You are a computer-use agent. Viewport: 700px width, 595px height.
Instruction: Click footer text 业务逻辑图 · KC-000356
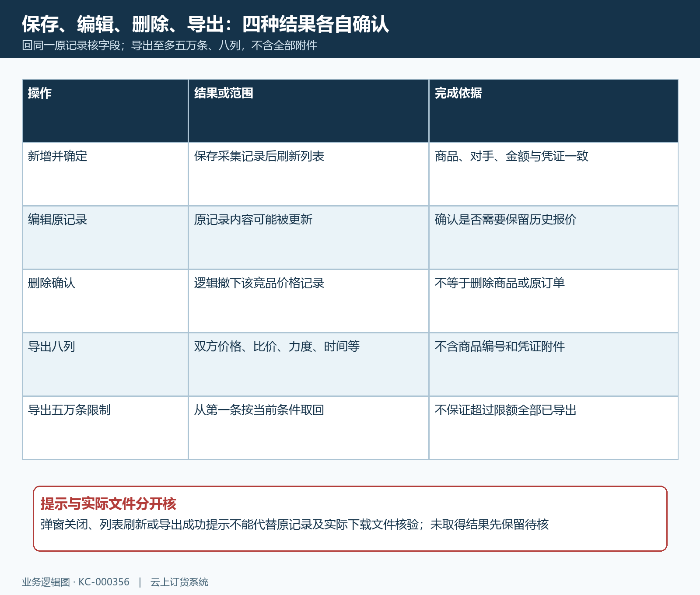[x=76, y=582]
